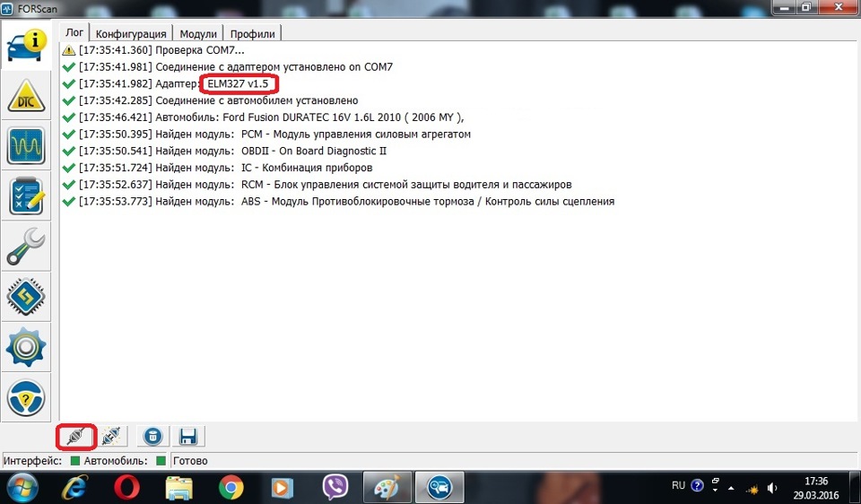Save the log with floppy disk button

(x=187, y=437)
